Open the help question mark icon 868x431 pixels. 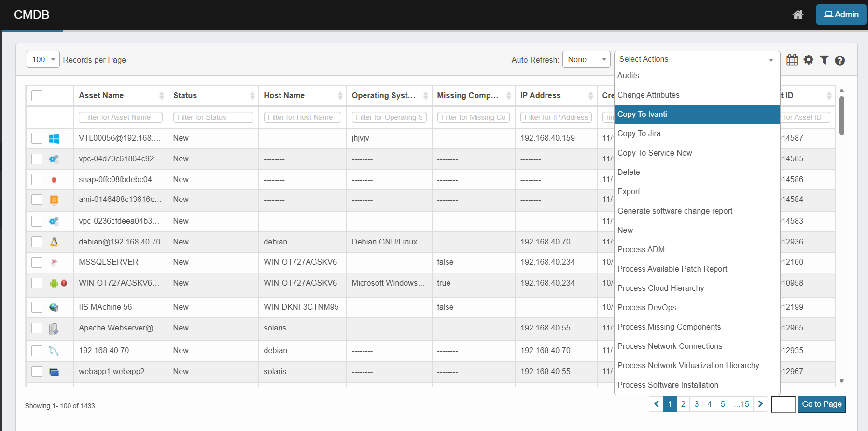pos(840,60)
